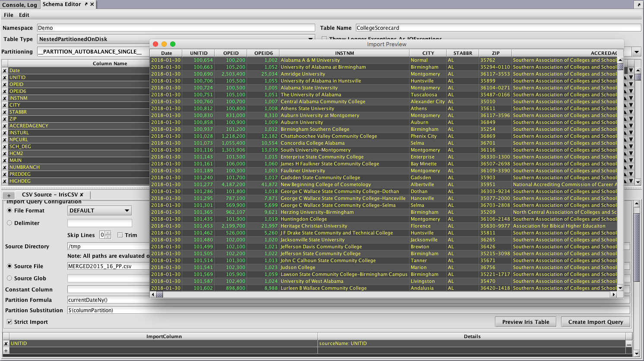Switch to the Console, Log tab

(19, 5)
